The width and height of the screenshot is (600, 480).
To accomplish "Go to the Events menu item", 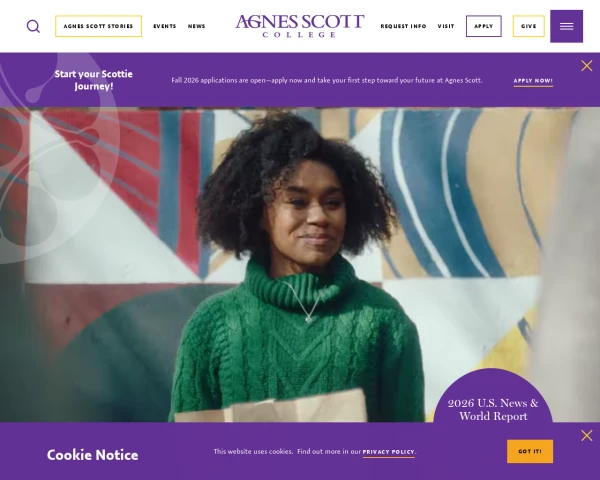I will click(x=165, y=26).
